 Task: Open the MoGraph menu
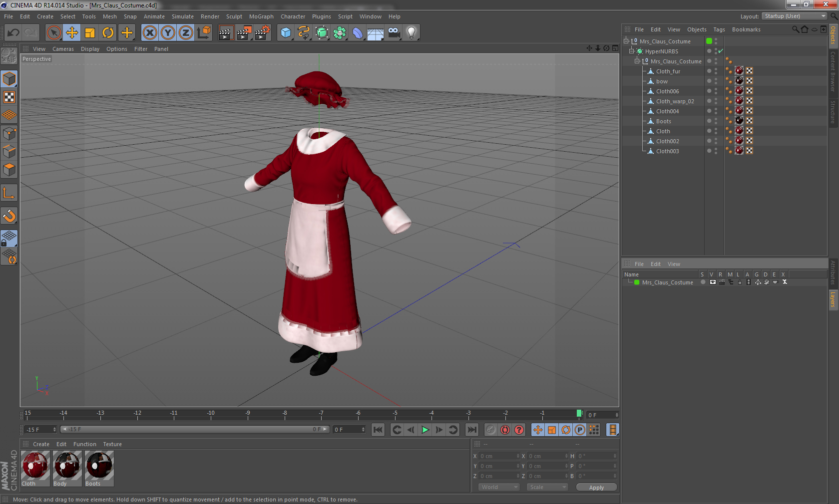point(261,16)
